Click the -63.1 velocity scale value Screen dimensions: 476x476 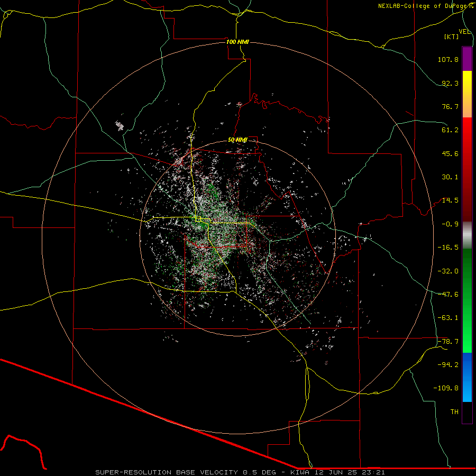point(448,318)
